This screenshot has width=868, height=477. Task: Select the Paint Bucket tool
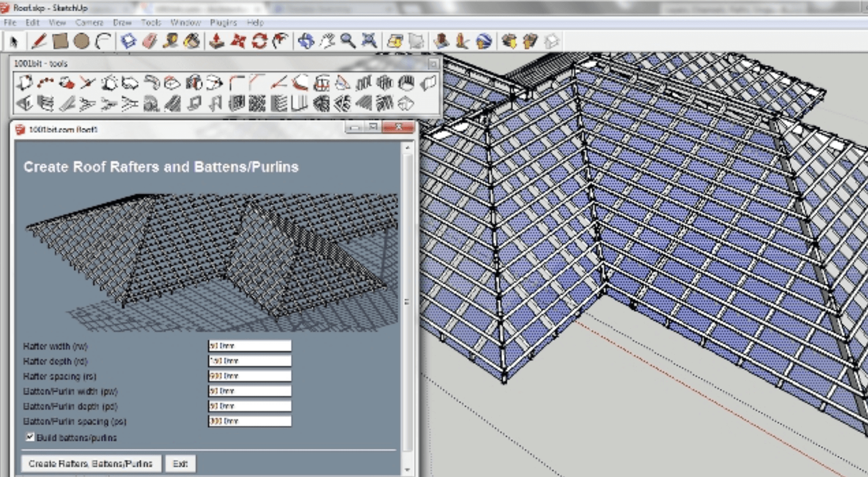192,41
